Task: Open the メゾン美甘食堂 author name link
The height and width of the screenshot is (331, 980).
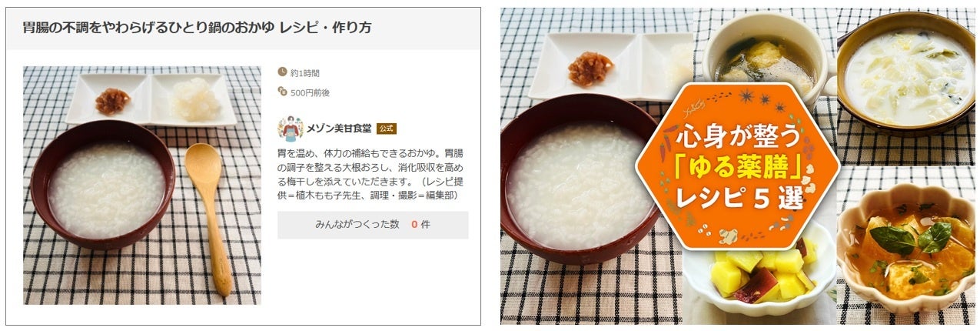Action: [x=339, y=129]
